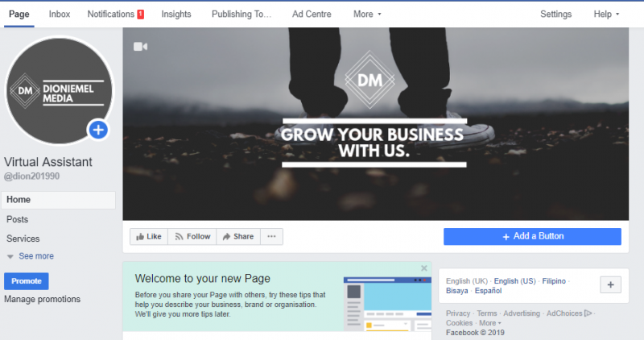Open the Notifications tab with red badge

tap(115, 14)
